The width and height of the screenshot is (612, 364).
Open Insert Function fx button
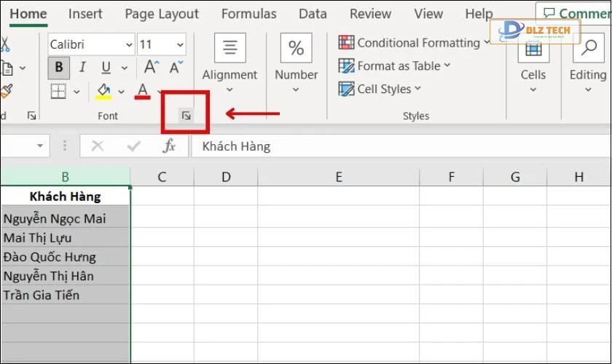click(169, 146)
